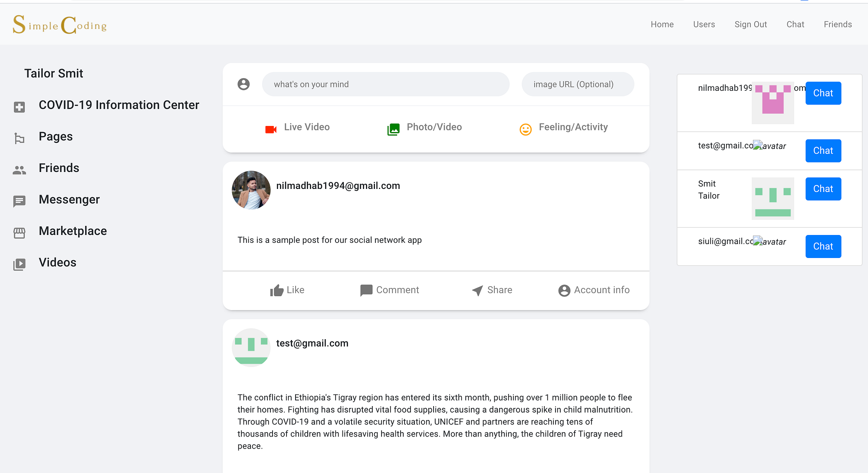Focus the image URL (Optional) field
Image resolution: width=868 pixels, height=473 pixels.
coord(578,84)
